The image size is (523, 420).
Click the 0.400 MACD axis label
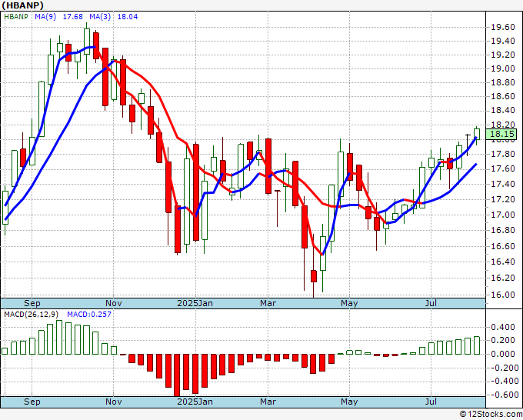[x=503, y=327]
